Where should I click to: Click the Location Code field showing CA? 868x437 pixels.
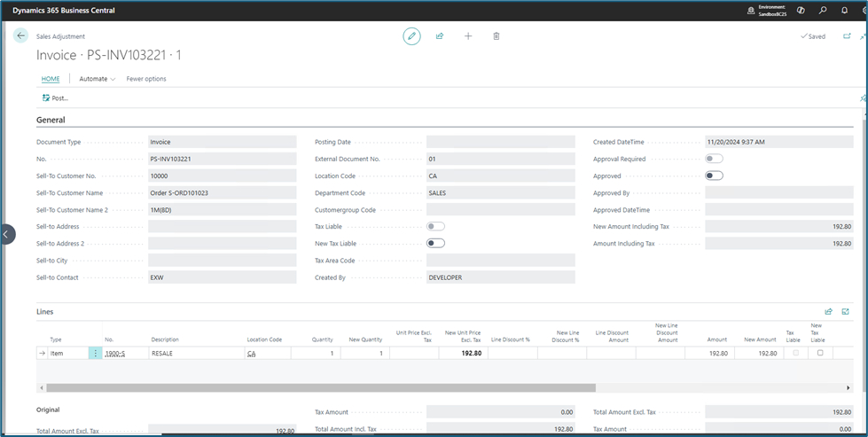click(501, 176)
